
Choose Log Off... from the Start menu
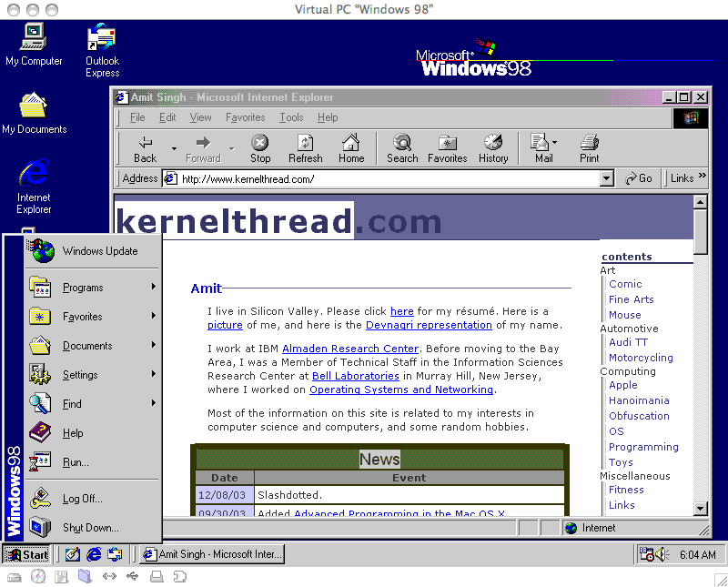coord(92,499)
